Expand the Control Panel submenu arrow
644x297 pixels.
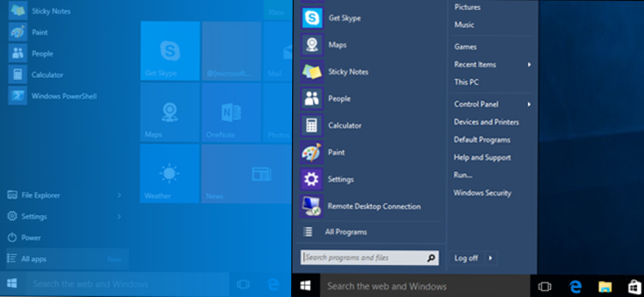coord(529,104)
